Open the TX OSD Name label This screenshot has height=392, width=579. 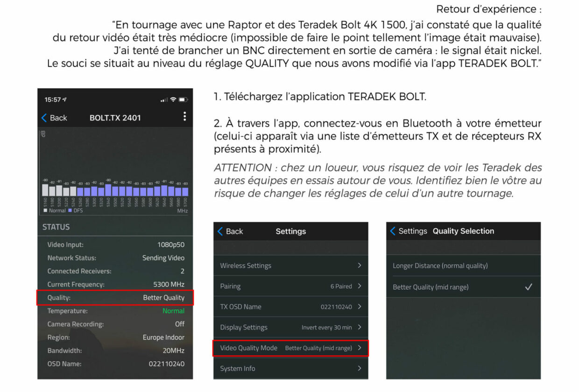pos(240,307)
